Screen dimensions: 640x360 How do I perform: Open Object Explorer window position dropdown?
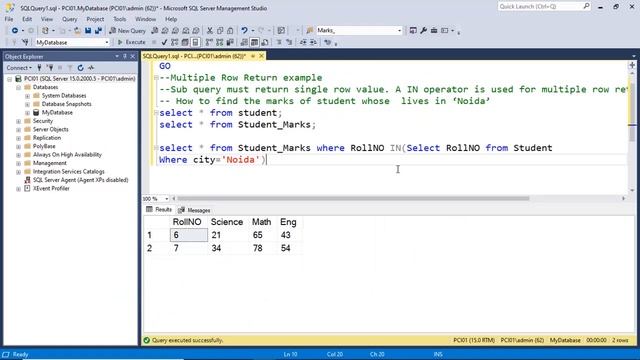click(x=117, y=56)
